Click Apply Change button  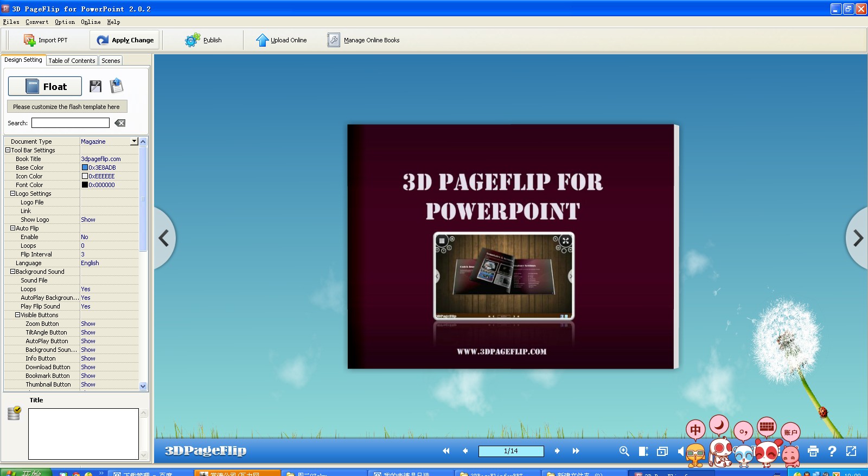click(125, 40)
